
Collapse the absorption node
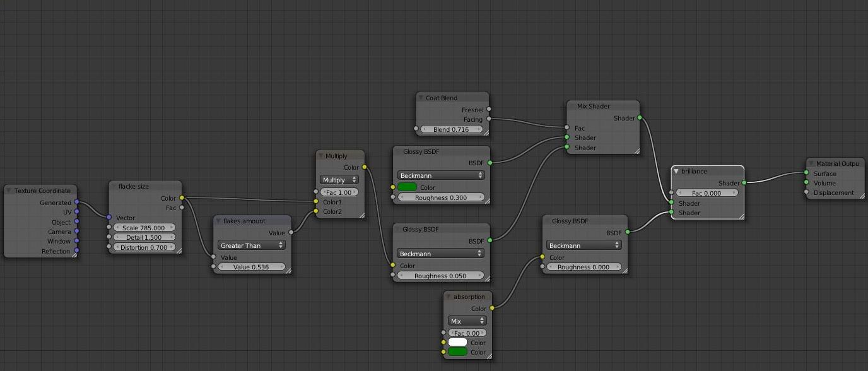[x=449, y=297]
